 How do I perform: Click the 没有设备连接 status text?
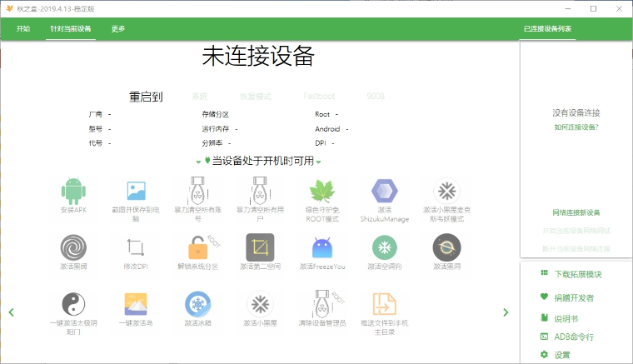576,113
